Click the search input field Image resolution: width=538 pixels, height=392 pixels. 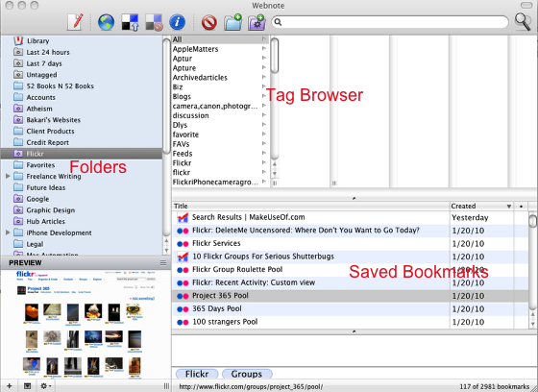pyautogui.click(x=390, y=22)
